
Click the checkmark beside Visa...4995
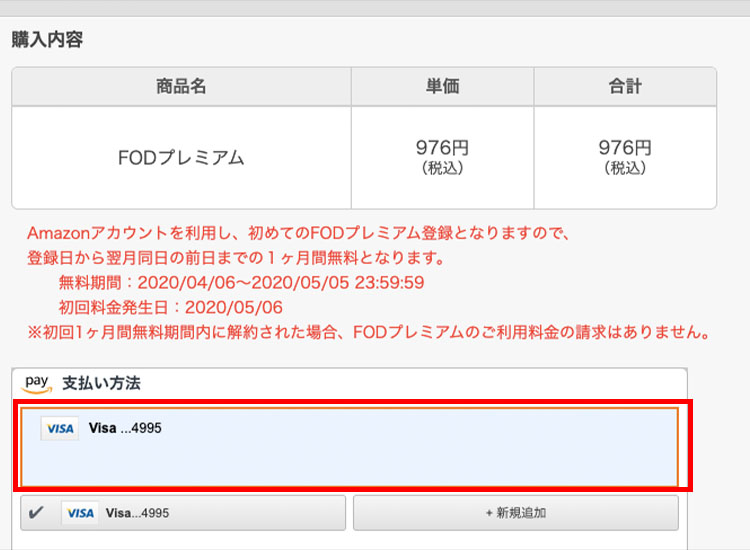[x=36, y=513]
